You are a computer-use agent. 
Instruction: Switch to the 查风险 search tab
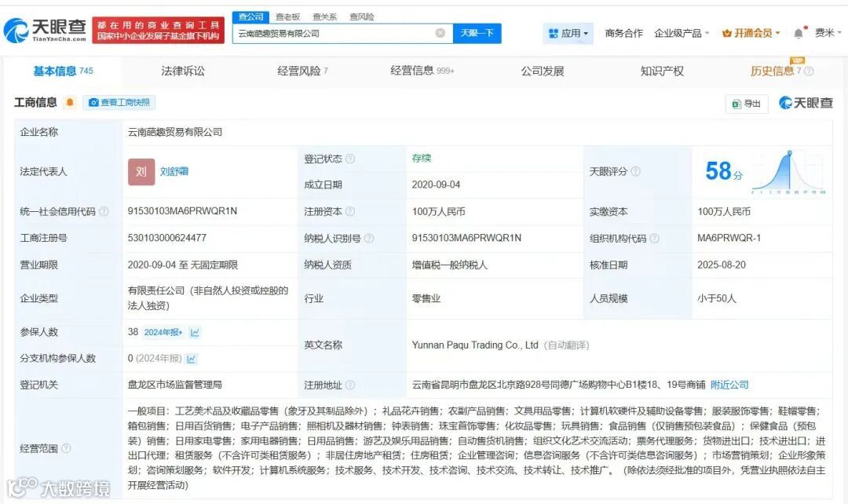(x=362, y=16)
